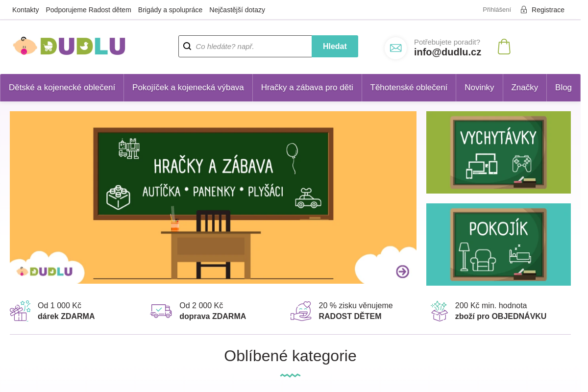The image size is (588, 392).
Task: Click the gift icon next to dárek ZDARMA
Action: pos(20,311)
